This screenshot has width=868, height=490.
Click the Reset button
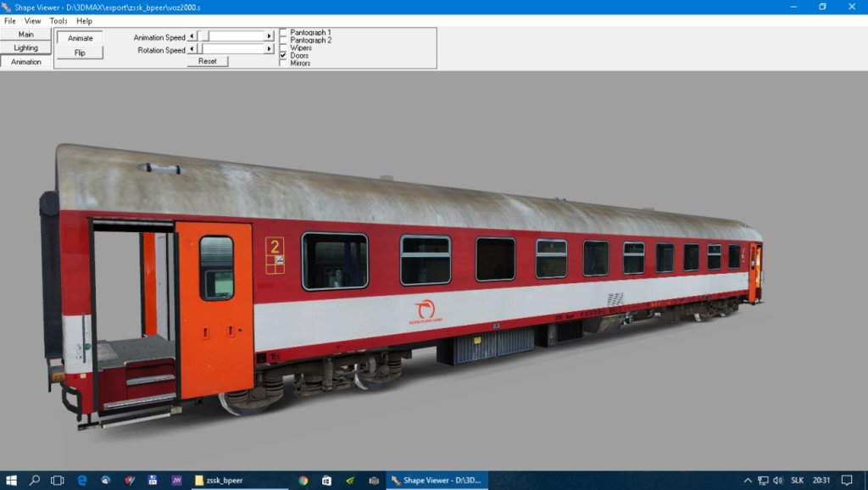point(208,61)
